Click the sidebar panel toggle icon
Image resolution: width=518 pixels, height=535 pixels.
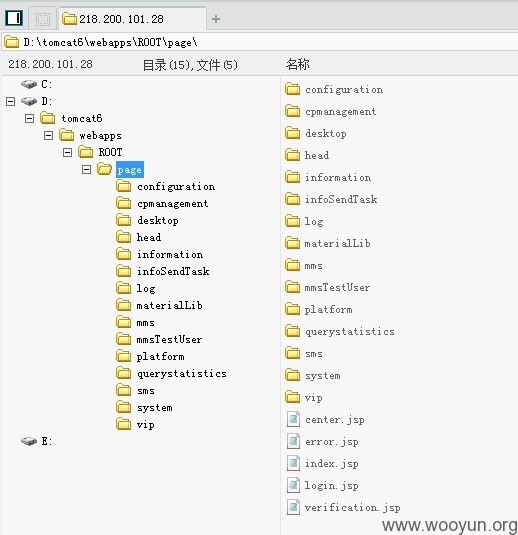14,18
